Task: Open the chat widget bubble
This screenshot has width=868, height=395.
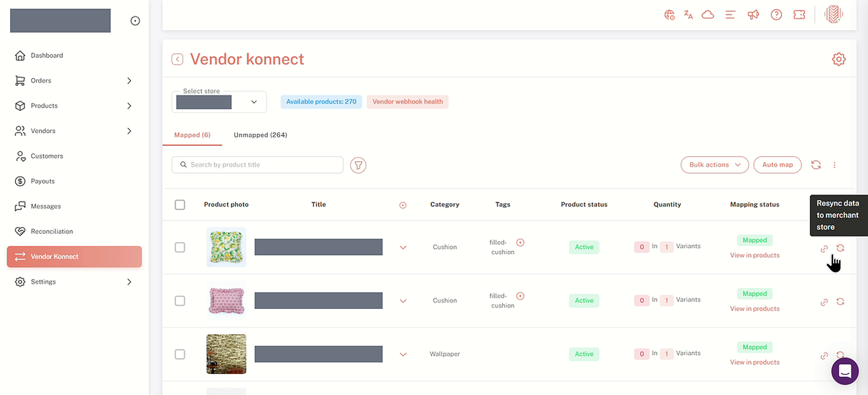Action: click(845, 371)
